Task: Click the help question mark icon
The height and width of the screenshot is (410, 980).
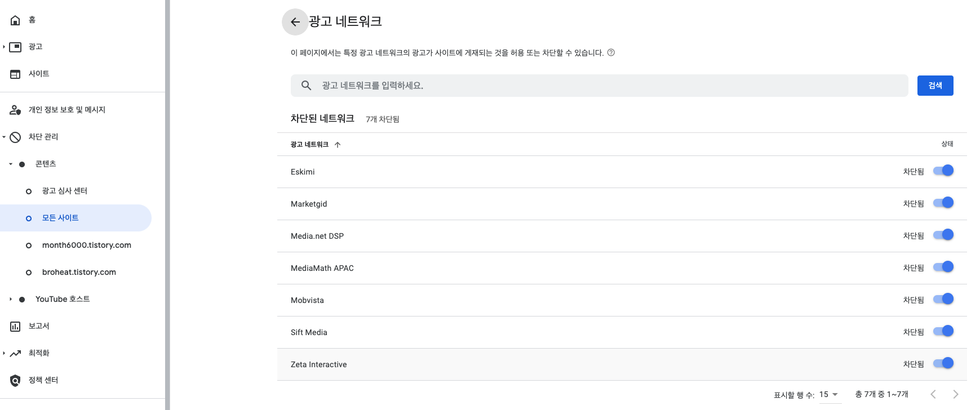Action: pyautogui.click(x=611, y=52)
